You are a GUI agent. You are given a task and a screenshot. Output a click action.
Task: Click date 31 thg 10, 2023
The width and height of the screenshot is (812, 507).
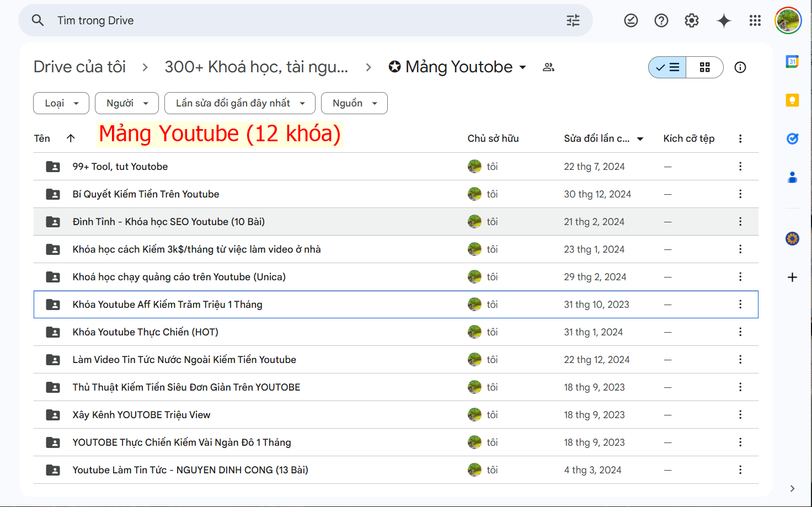click(x=596, y=305)
